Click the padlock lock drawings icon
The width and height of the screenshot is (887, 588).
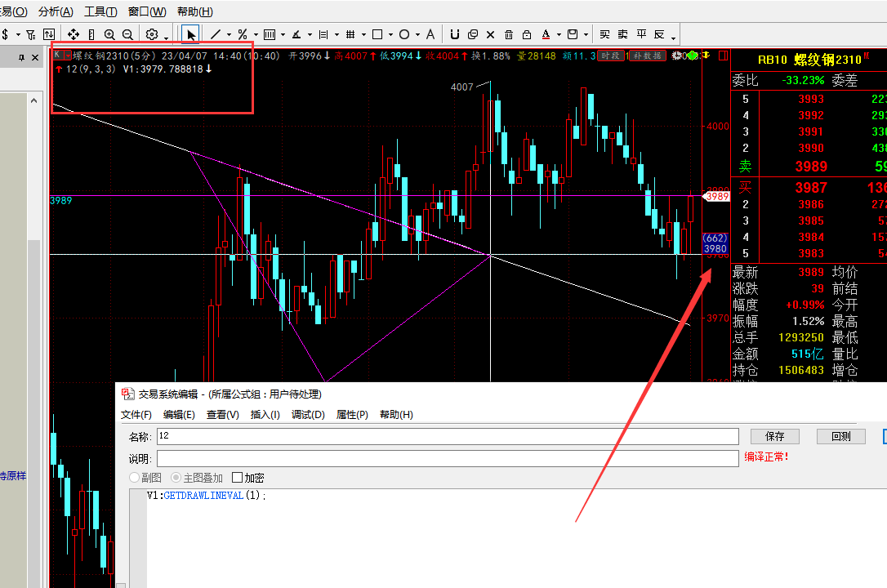[x=527, y=34]
